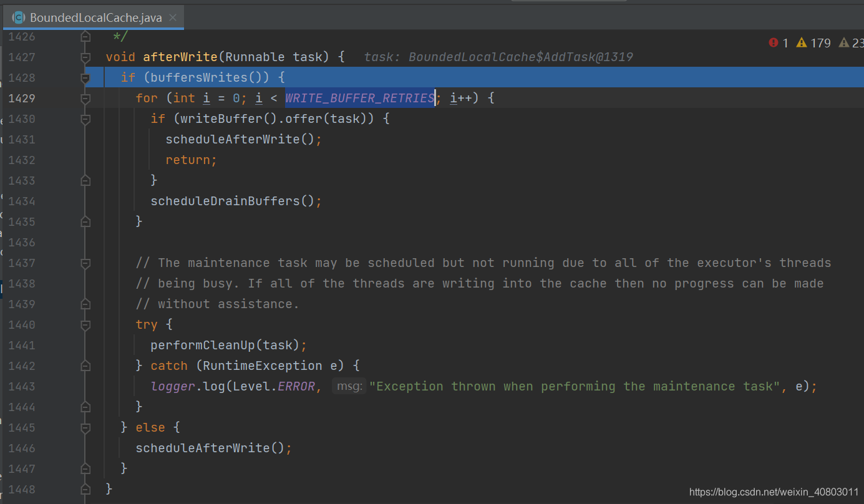Click the scheduleDrainBuffers() call
This screenshot has height=504, width=864.
[x=233, y=201]
